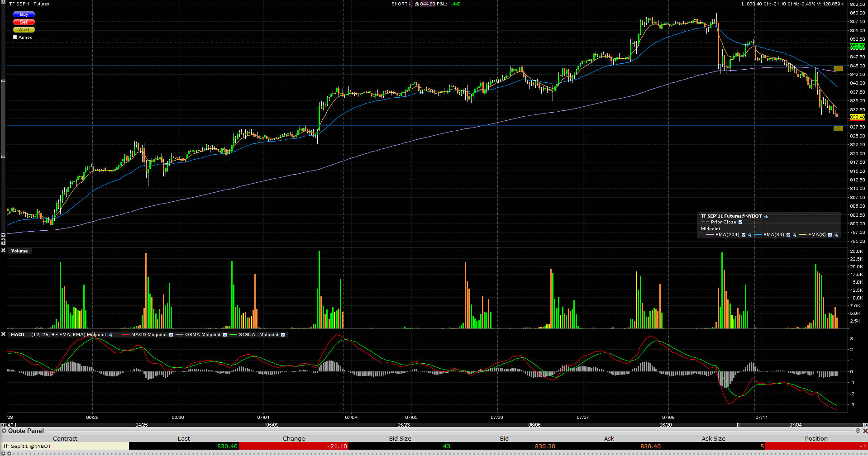Click the TF SEP'11 Futures chart title
The width and height of the screenshot is (868, 456).
point(29,4)
